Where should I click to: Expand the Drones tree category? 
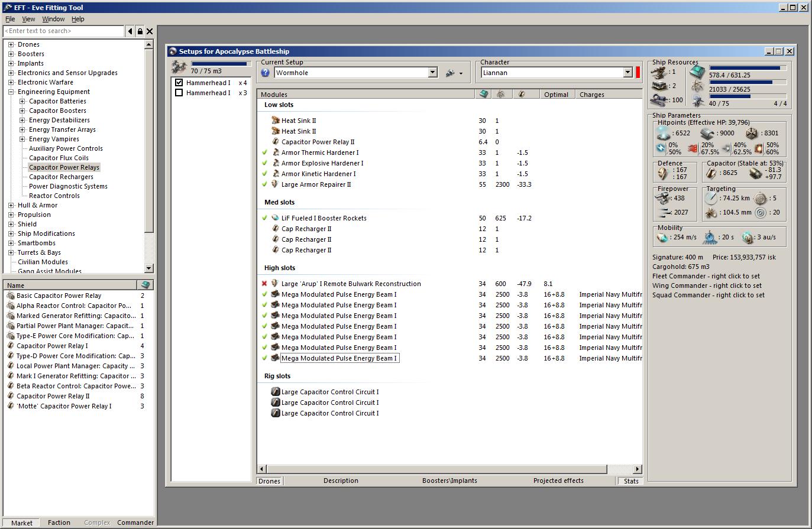(x=11, y=44)
